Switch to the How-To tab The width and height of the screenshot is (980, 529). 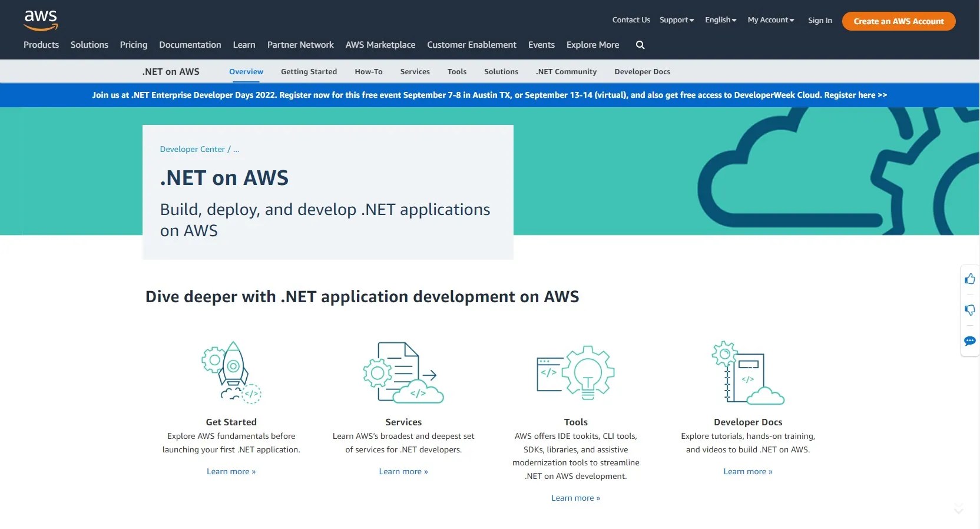369,71
